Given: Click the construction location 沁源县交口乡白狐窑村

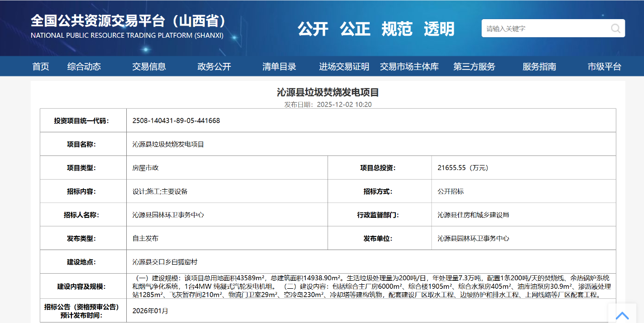Looking at the screenshot, I should (x=165, y=262).
